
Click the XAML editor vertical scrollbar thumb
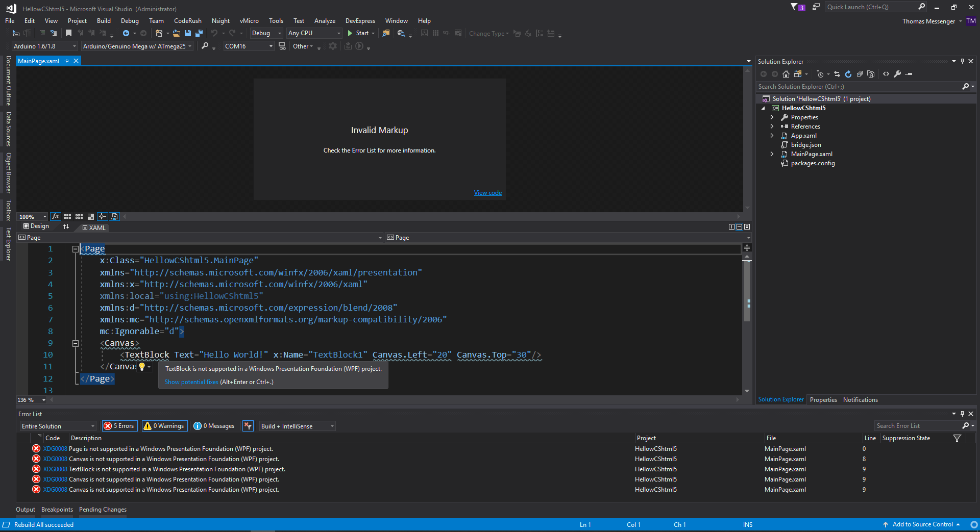tap(747, 292)
